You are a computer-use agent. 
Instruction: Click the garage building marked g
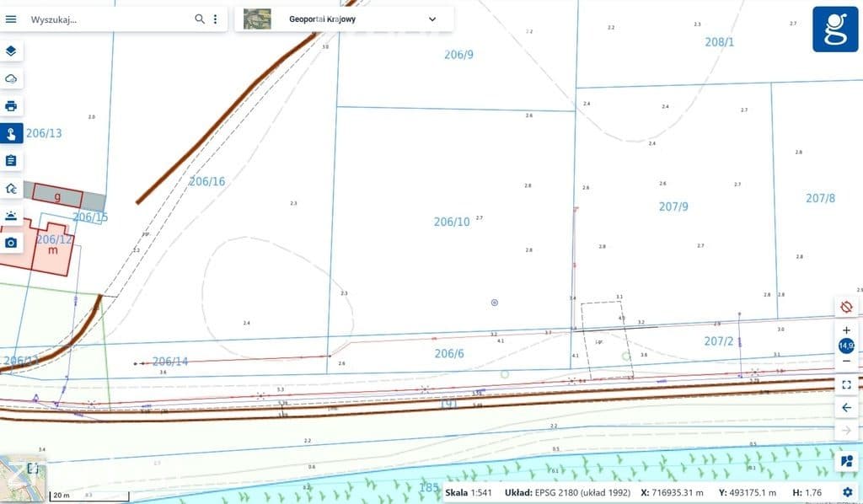coord(57,196)
